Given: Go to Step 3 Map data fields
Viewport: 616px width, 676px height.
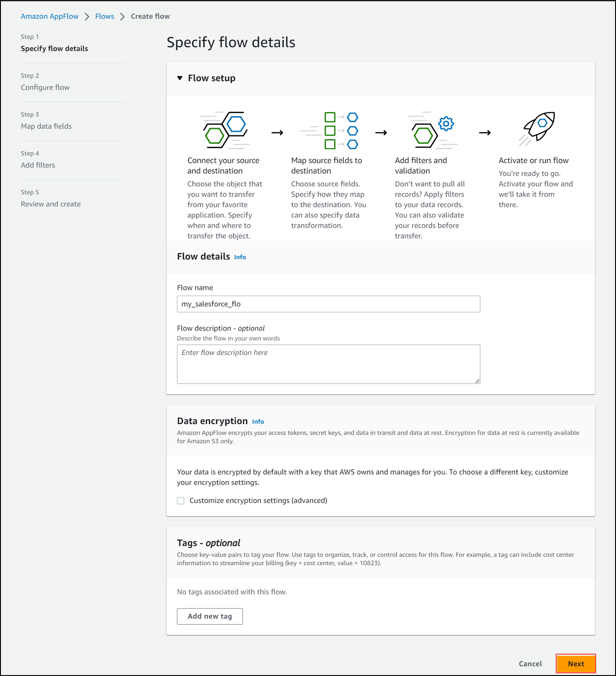Looking at the screenshot, I should (x=46, y=126).
